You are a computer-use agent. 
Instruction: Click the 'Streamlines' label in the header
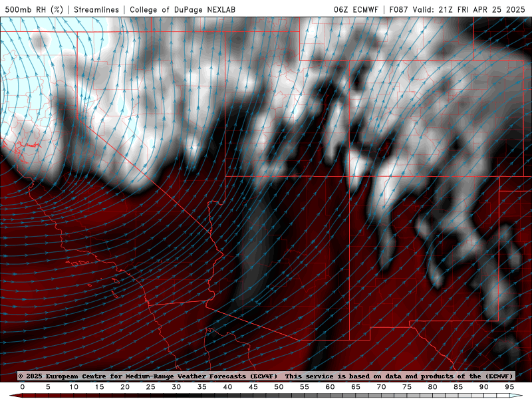point(96,9)
